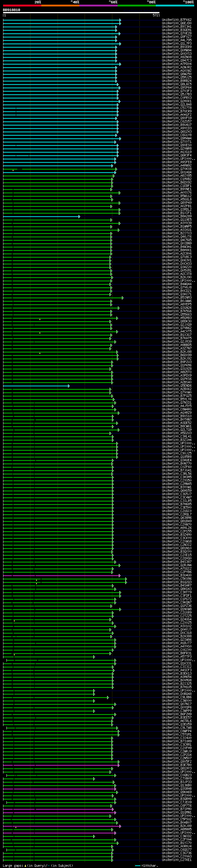Click hit label UniRef100_A2BS40
The image size is (197, 868).
(177, 382)
